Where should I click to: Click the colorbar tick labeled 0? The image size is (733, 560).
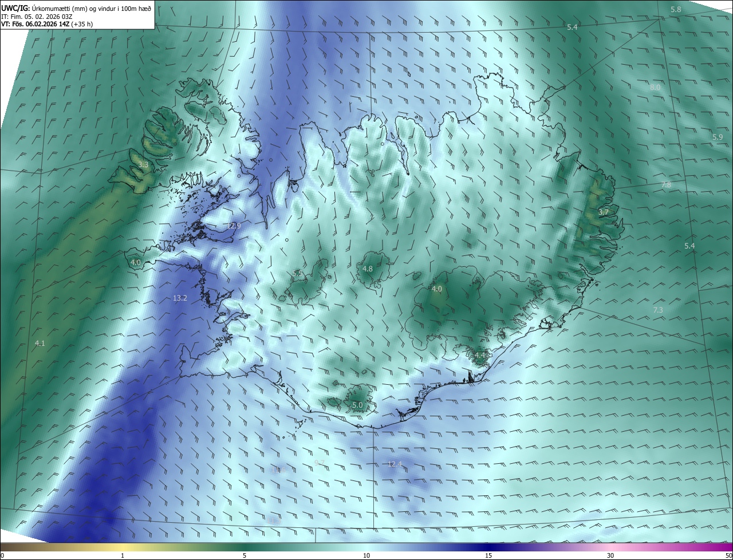coord(2,555)
